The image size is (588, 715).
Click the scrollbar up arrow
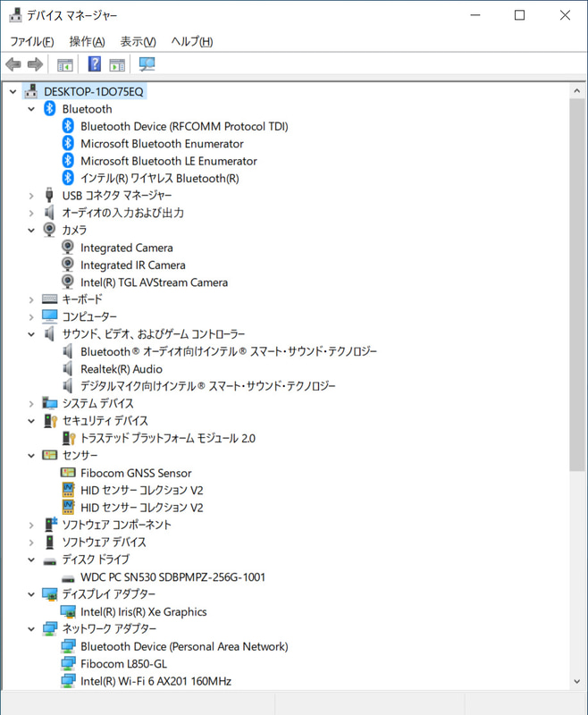[x=577, y=91]
